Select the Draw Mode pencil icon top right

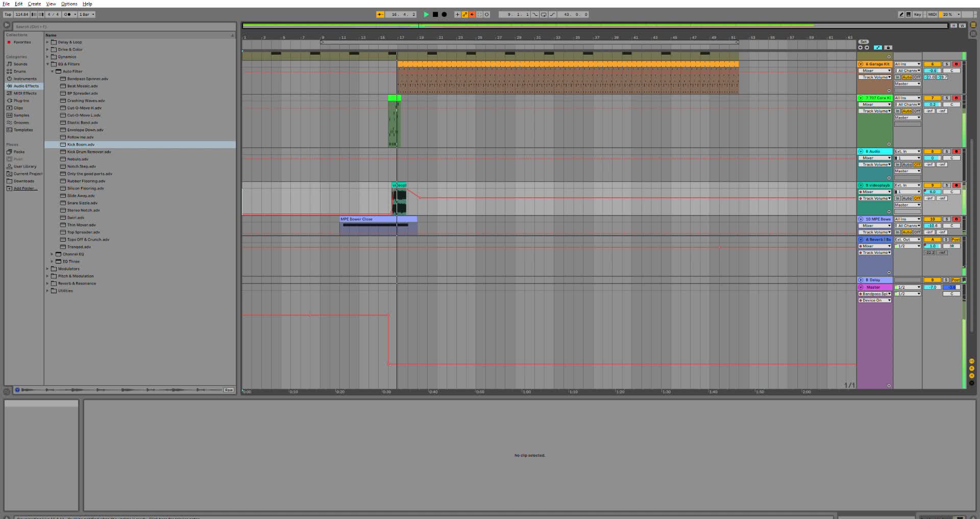(x=901, y=14)
